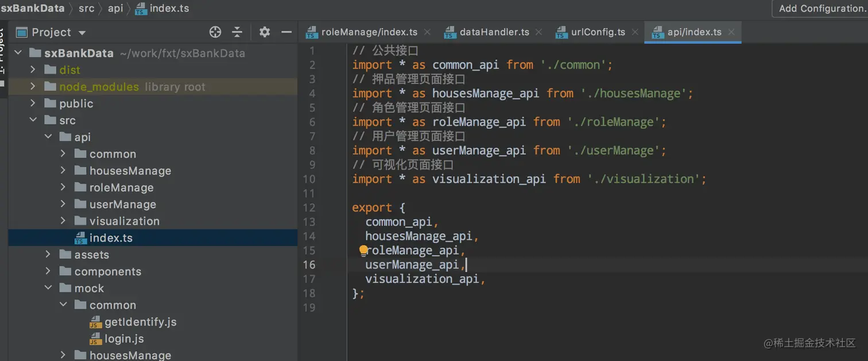Click './roleManage' path on line 6
Screen dimensions: 868x361
point(614,122)
